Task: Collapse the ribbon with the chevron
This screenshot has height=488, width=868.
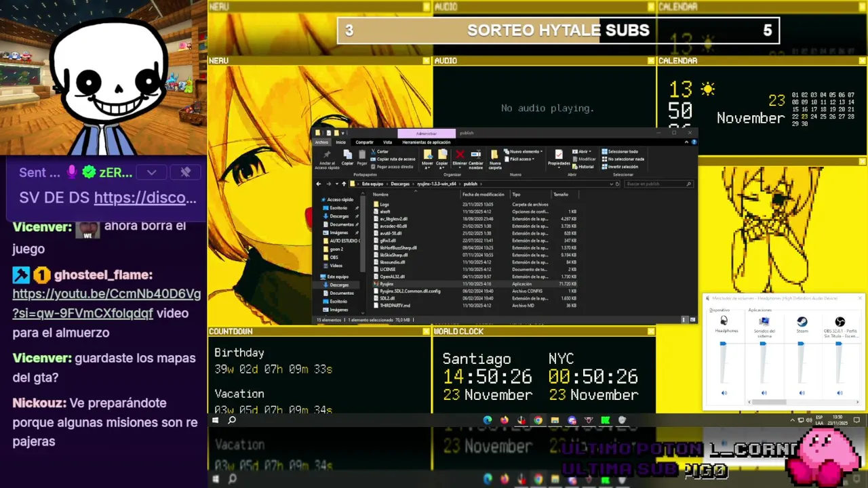Action: [x=686, y=142]
